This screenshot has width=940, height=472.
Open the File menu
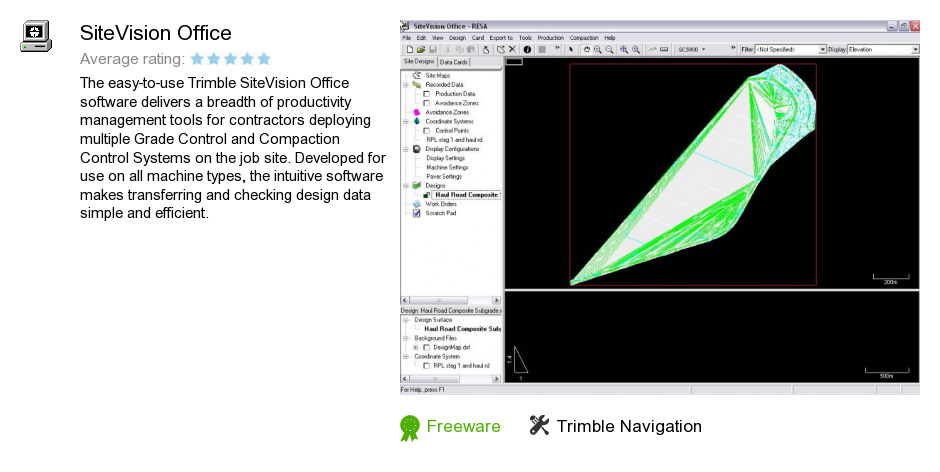406,38
